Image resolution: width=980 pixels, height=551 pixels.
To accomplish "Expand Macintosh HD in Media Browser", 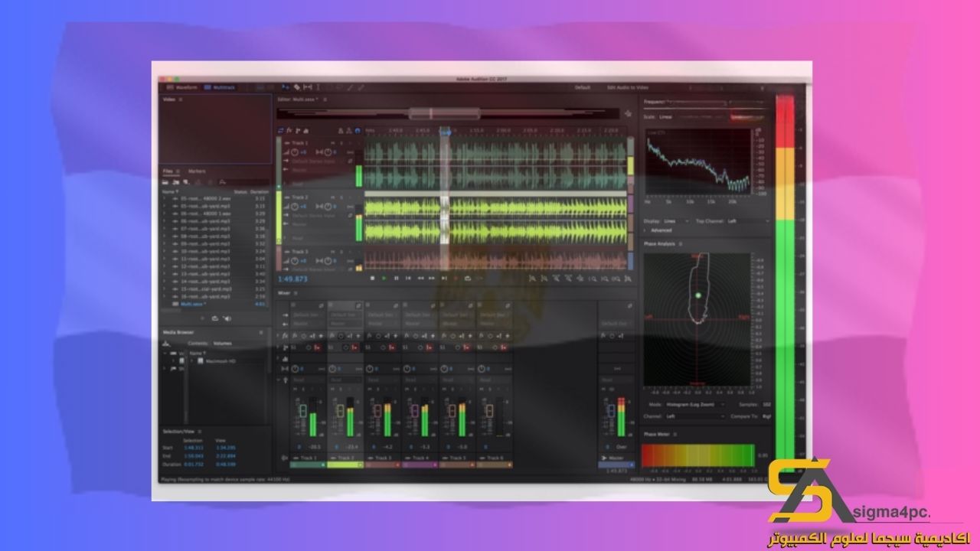I will coord(192,360).
